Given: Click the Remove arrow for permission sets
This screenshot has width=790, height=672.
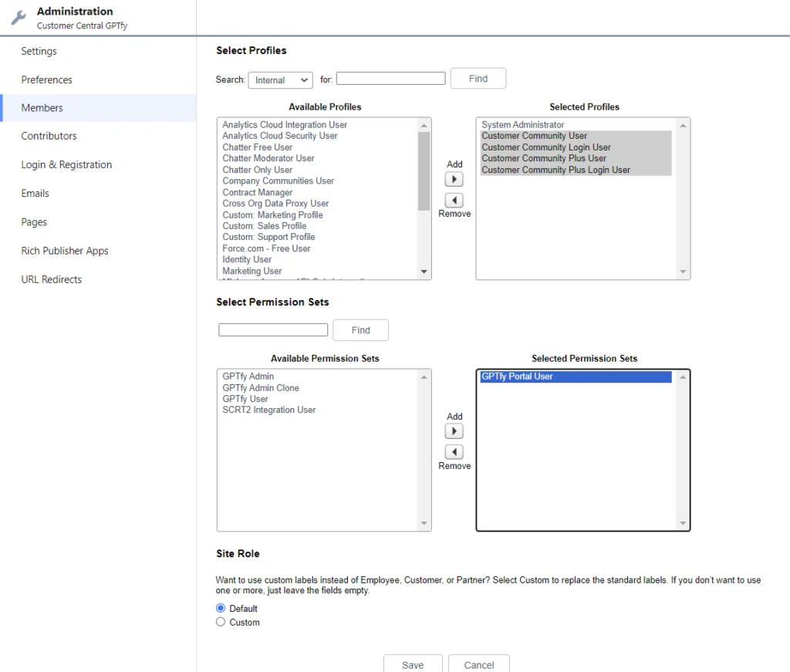Looking at the screenshot, I should [x=454, y=452].
